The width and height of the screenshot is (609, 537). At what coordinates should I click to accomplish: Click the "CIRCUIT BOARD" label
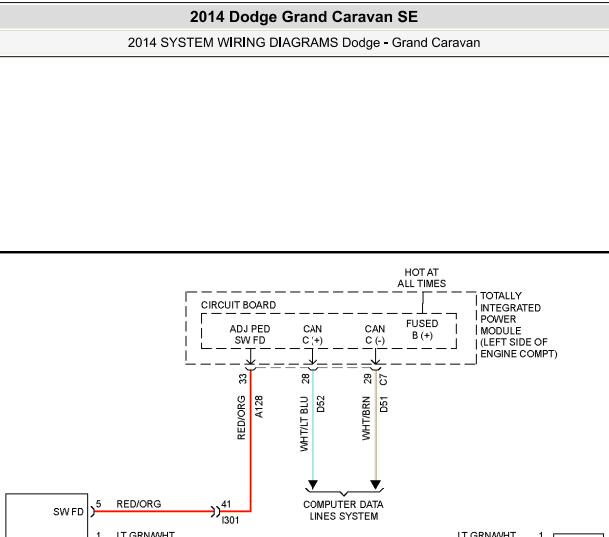[x=238, y=305]
